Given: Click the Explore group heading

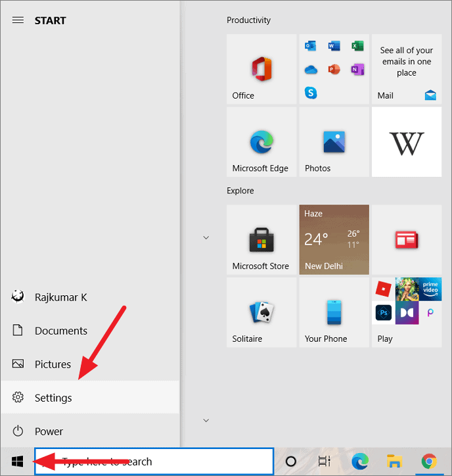Looking at the screenshot, I should (x=240, y=191).
